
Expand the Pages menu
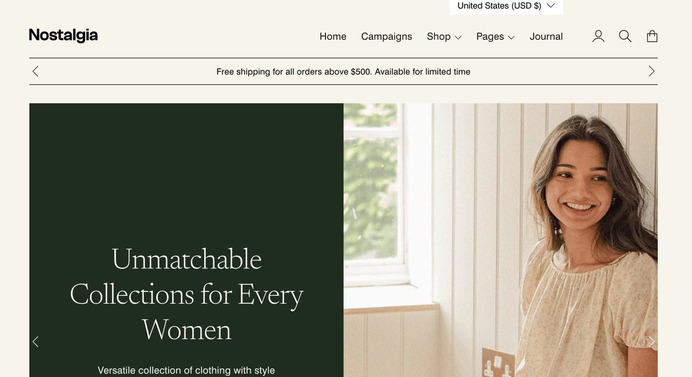[x=495, y=37]
